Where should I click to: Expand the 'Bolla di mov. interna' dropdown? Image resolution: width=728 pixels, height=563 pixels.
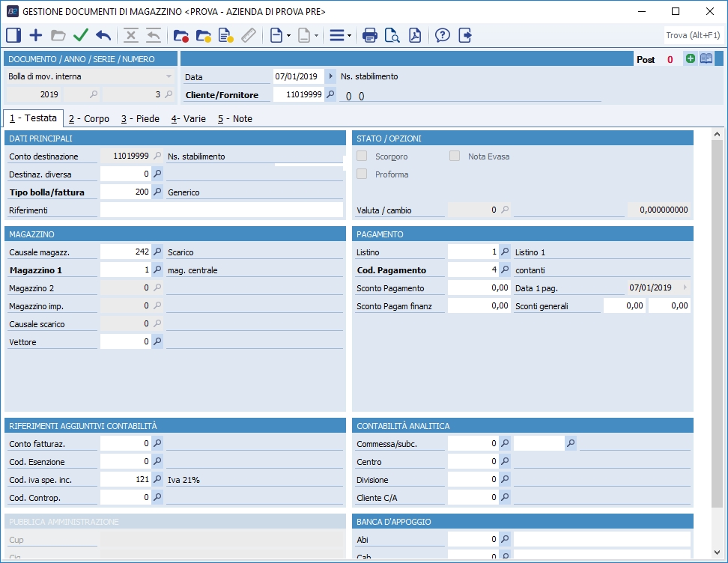click(169, 76)
